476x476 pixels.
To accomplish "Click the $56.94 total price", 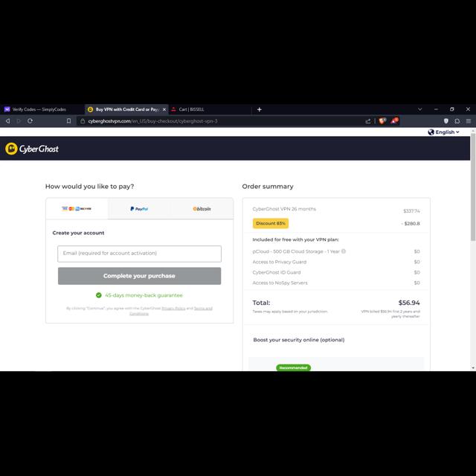I will pos(409,303).
